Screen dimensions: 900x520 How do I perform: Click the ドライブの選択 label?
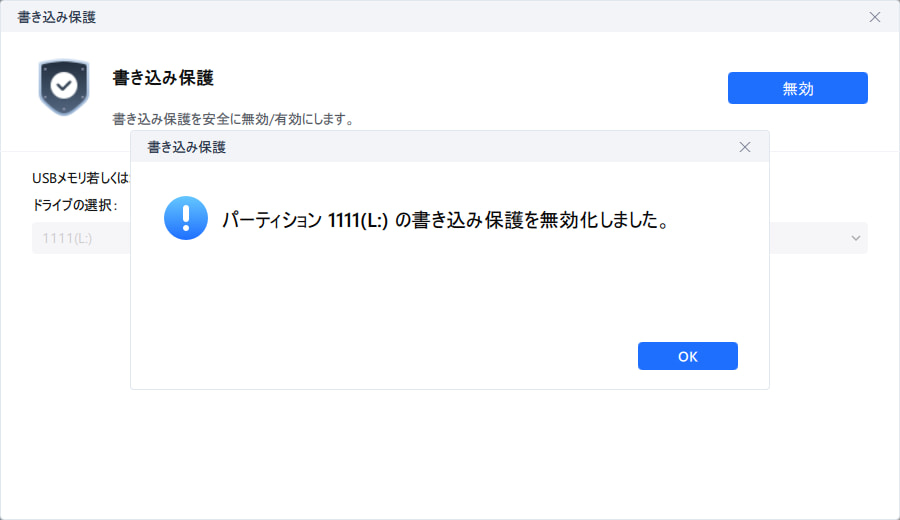pos(75,205)
